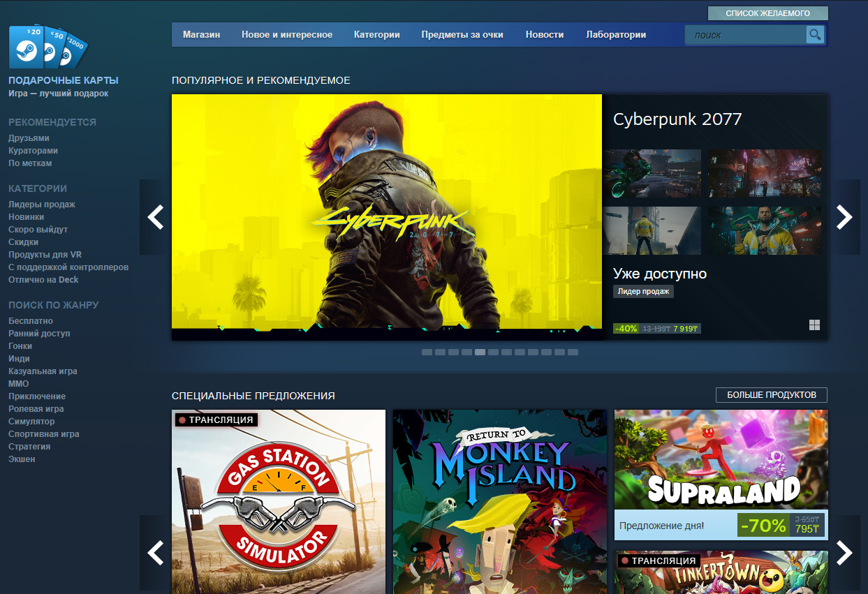Click the 795₸ Supraland price

pyautogui.click(x=807, y=529)
